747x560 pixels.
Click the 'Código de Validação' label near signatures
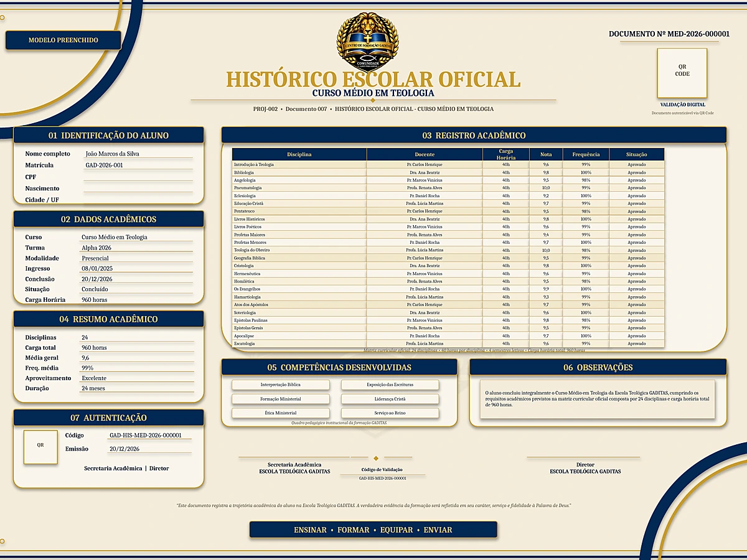tap(382, 469)
